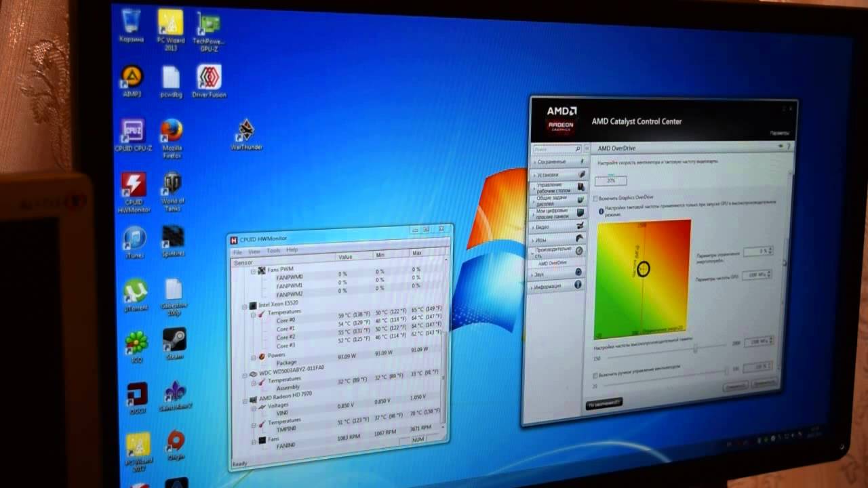
Task: Enable the Graphics OverDrive checkbox
Action: (595, 199)
